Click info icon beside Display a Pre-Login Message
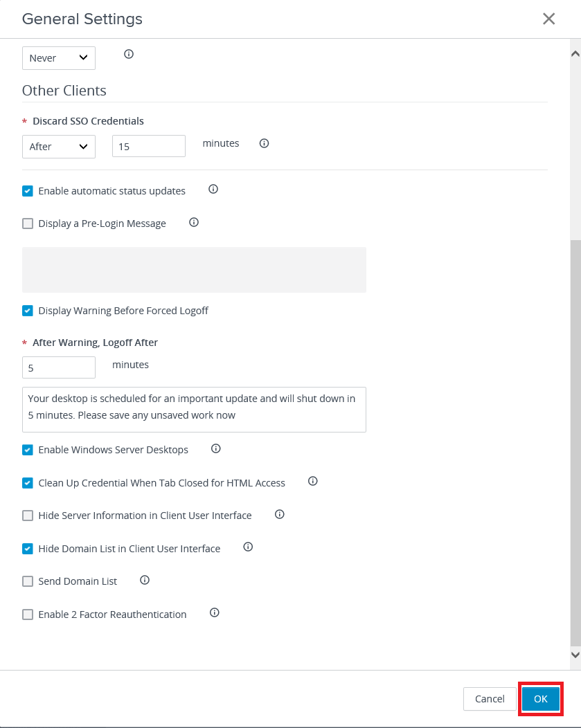Viewport: 581px width, 728px height. (194, 222)
